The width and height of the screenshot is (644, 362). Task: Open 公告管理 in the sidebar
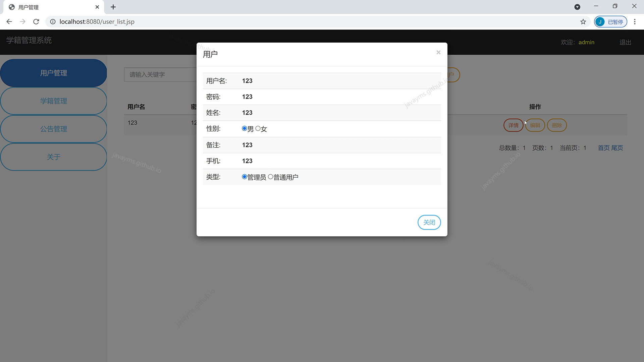click(54, 129)
